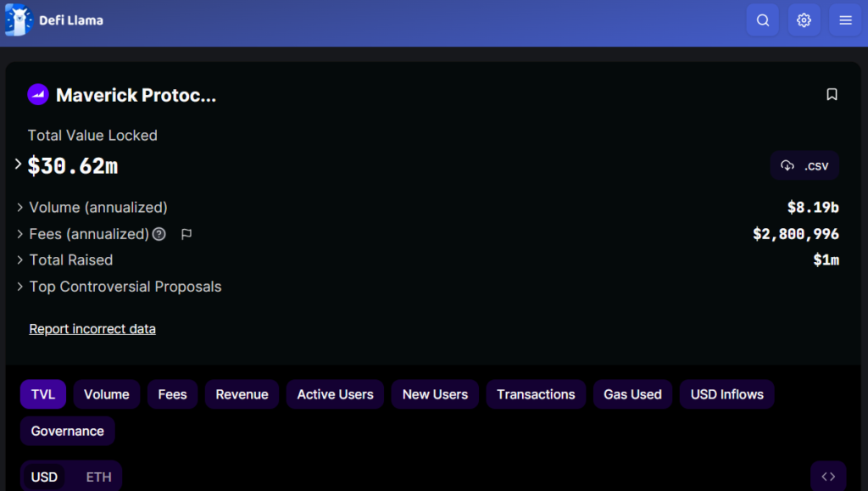Bookmark Maverick Protocol with bookmark icon
Image resolution: width=868 pixels, height=491 pixels.
pyautogui.click(x=832, y=94)
